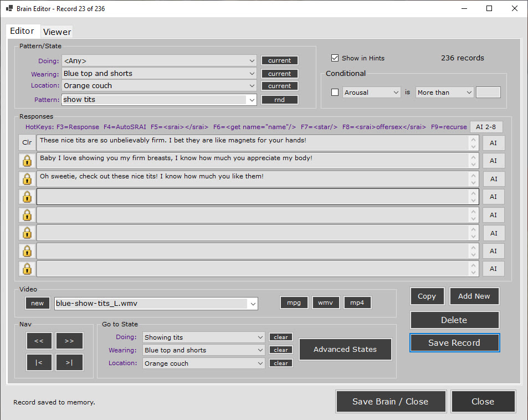This screenshot has height=420, width=528.
Task: Expand the Pattern combo box
Action: pos(252,100)
